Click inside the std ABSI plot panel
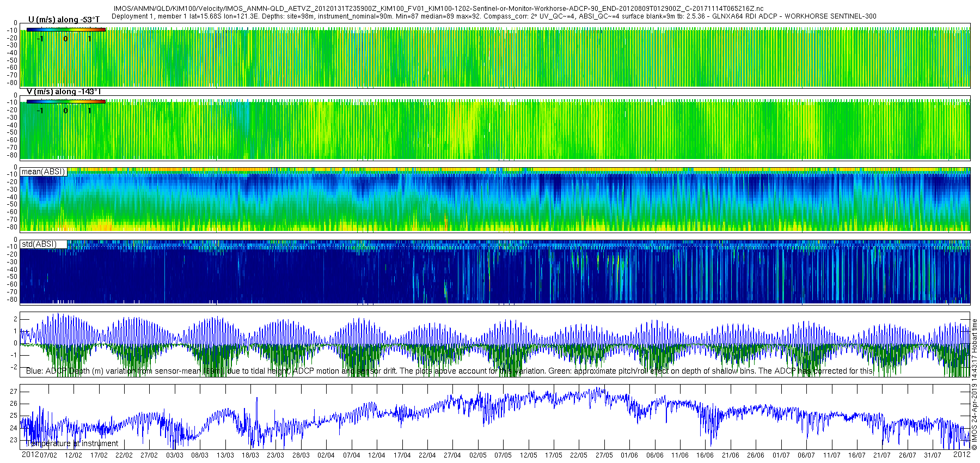The height and width of the screenshot is (463, 980). pyautogui.click(x=495, y=271)
